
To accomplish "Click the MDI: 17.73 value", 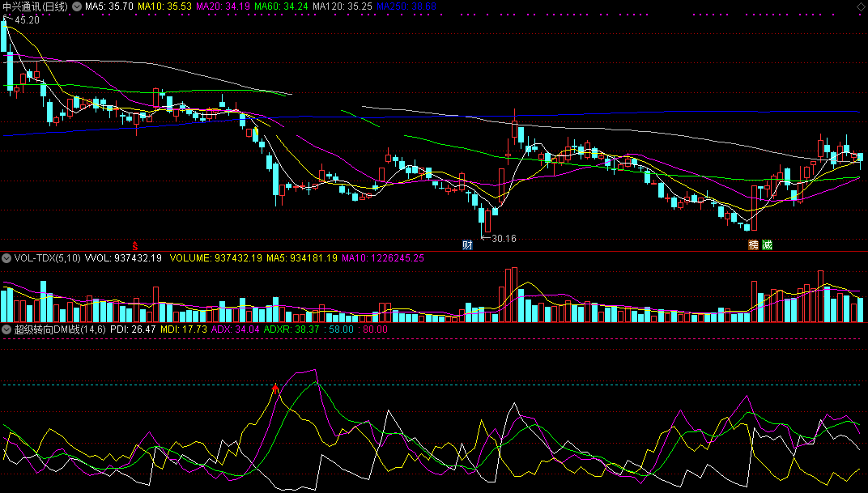I will coord(184,329).
